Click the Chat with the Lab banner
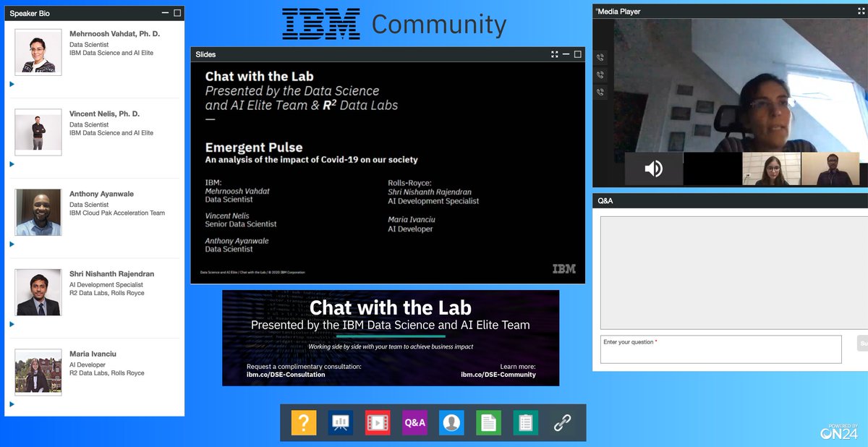Viewport: 868px width, 447px height. point(391,338)
